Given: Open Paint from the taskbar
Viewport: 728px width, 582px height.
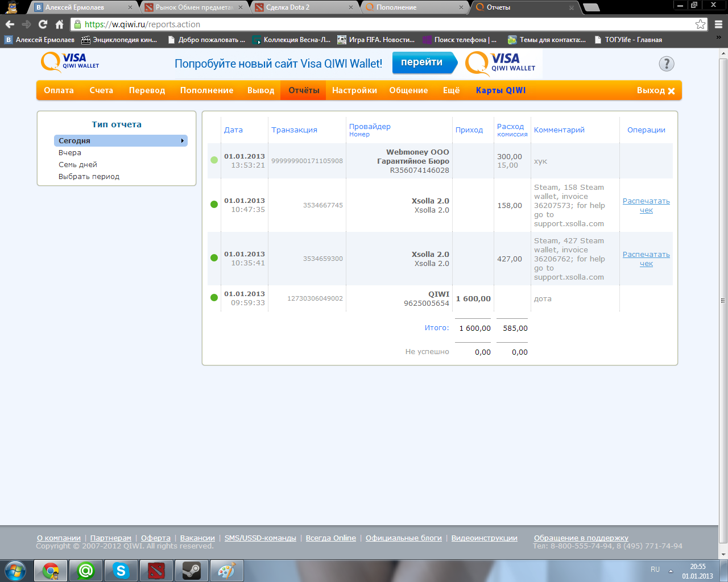Looking at the screenshot, I should point(227,571).
